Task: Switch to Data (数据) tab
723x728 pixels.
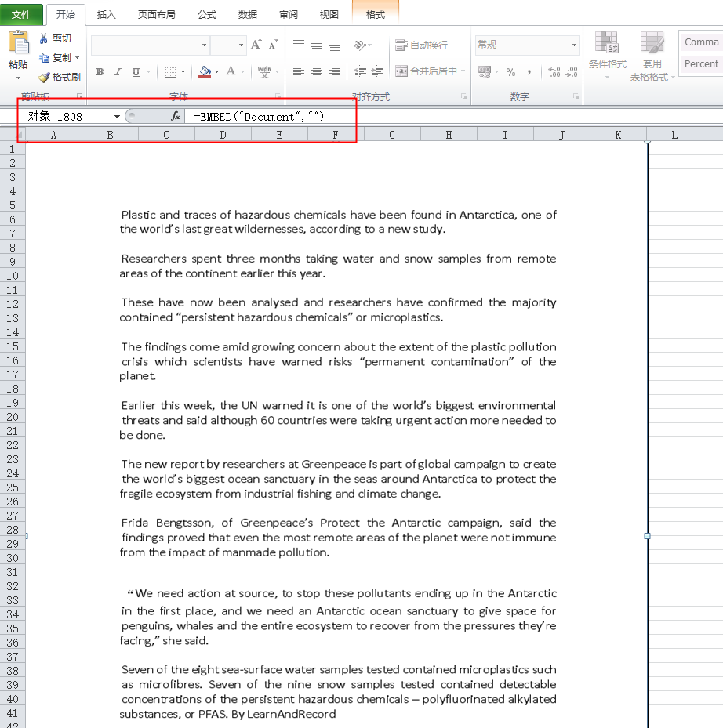Action: (248, 15)
